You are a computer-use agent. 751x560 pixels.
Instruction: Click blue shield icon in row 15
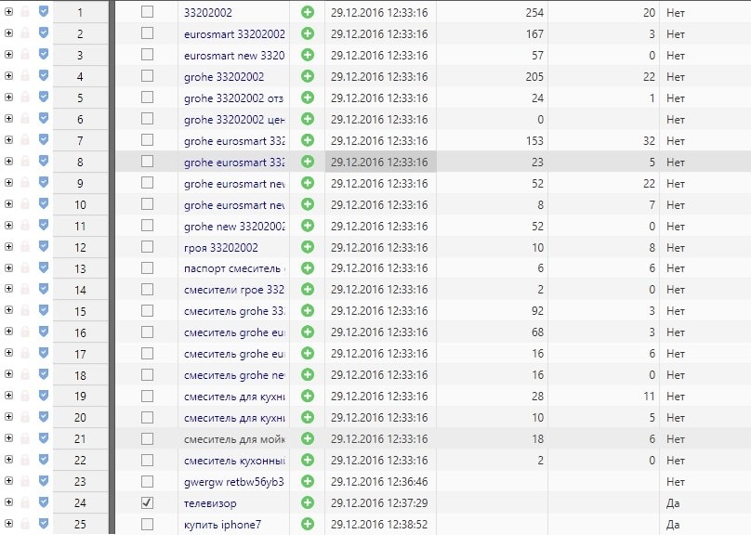point(44,310)
